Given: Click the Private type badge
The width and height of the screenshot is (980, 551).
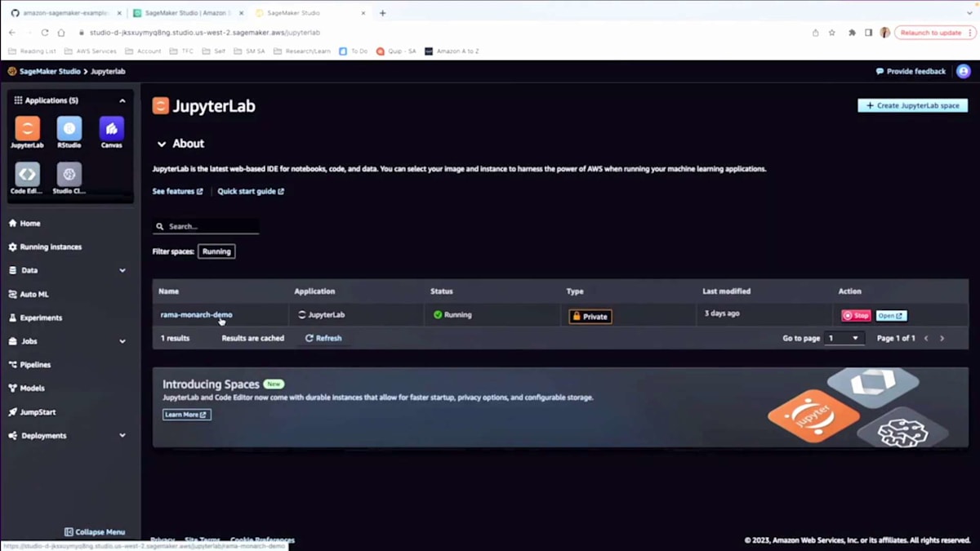Looking at the screenshot, I should pyautogui.click(x=590, y=316).
